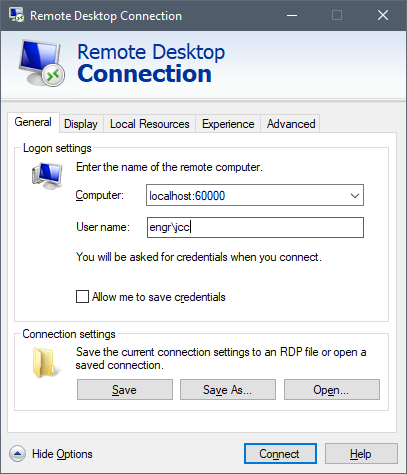Close the Remote Desktop Connection window
The height and width of the screenshot is (474, 407).
click(383, 15)
